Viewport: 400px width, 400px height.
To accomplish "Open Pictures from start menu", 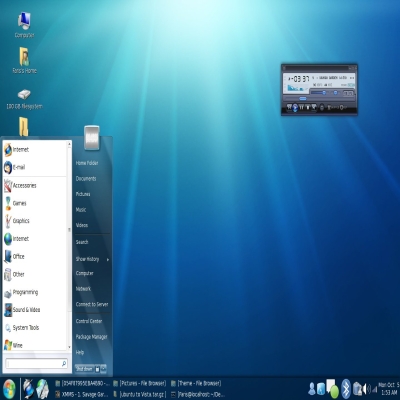I will pos(83,194).
